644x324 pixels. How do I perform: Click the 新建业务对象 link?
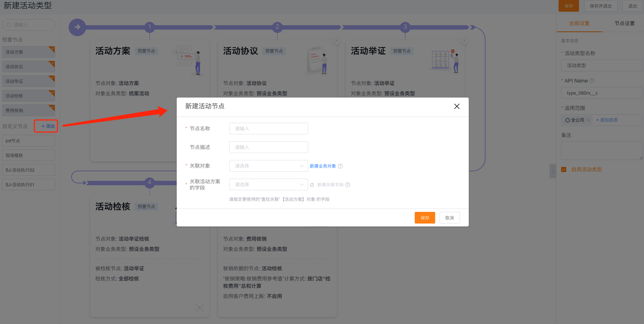point(323,166)
